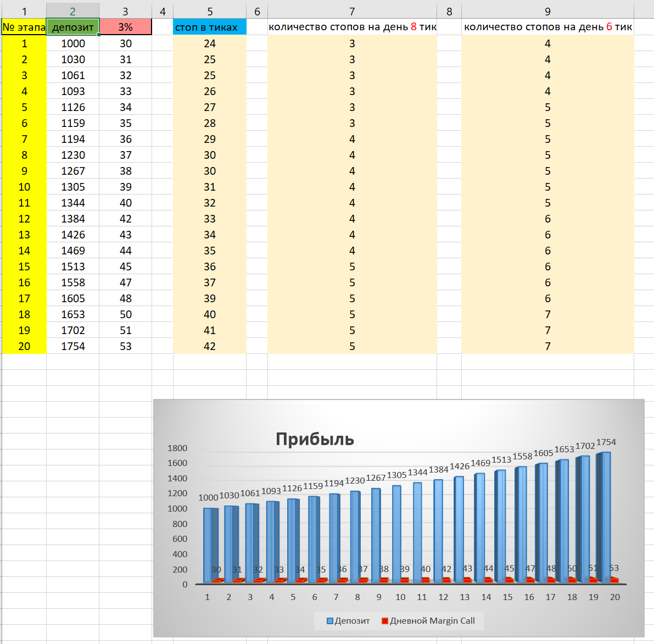
Task: Click horizontal axis label 20 in chart
Action: click(x=615, y=597)
